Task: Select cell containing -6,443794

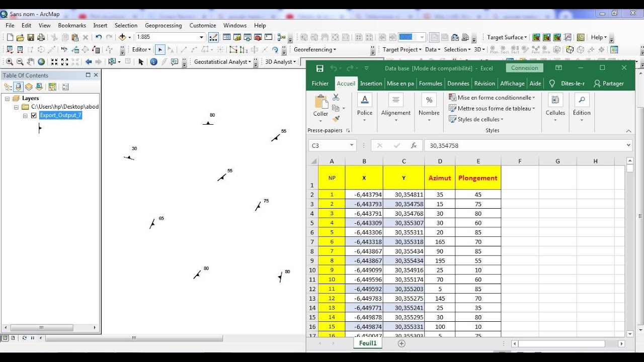Action: (x=364, y=195)
